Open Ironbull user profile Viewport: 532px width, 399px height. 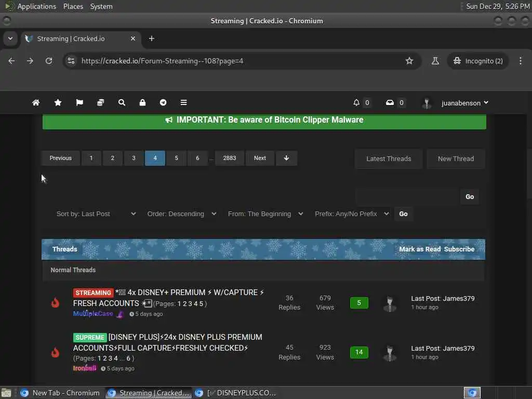[x=85, y=368]
